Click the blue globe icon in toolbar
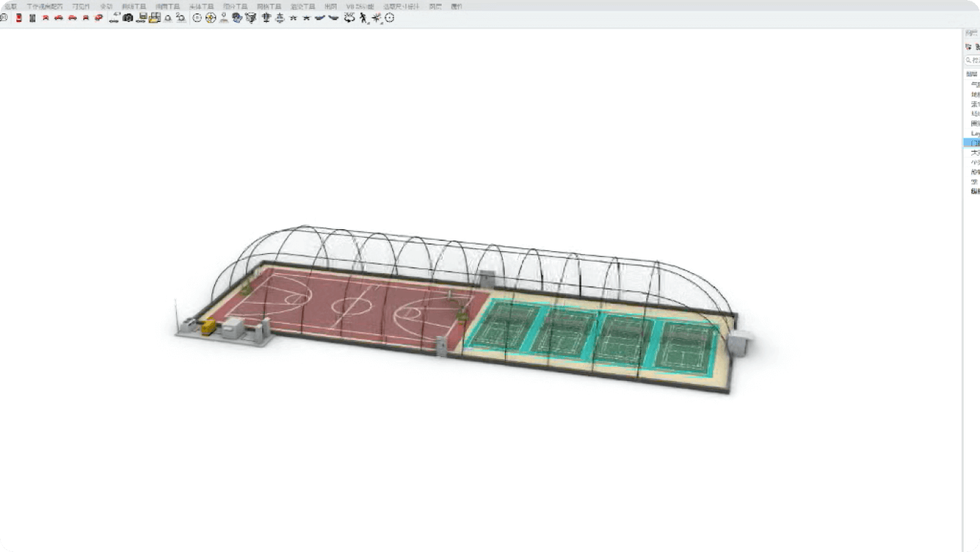This screenshot has width=980, height=552. 237,18
